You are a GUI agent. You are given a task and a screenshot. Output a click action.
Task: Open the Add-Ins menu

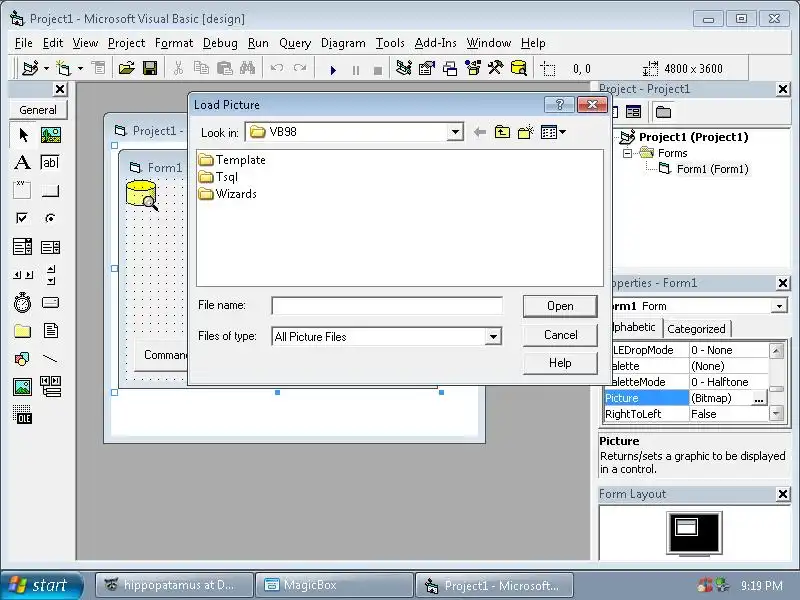435,43
